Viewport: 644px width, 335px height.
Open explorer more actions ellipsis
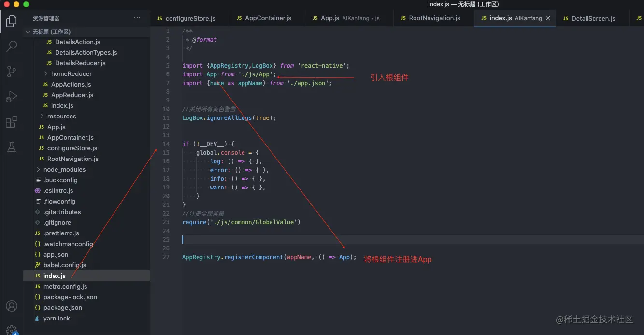tap(137, 18)
